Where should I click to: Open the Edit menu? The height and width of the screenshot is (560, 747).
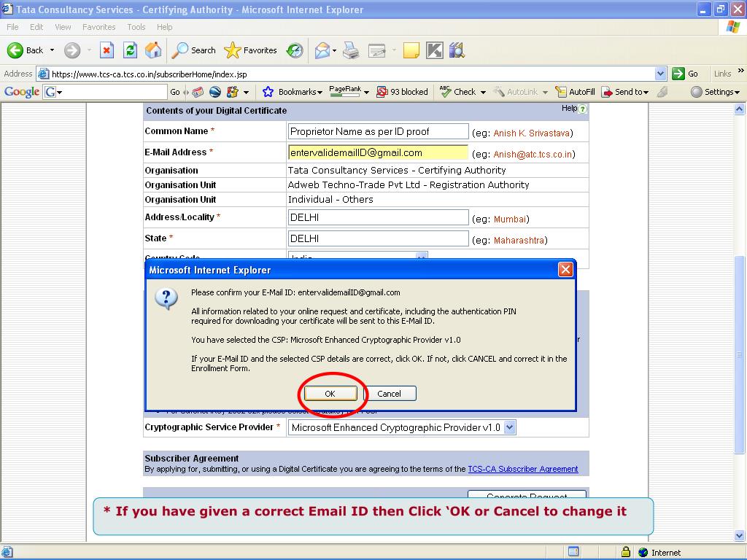36,27
